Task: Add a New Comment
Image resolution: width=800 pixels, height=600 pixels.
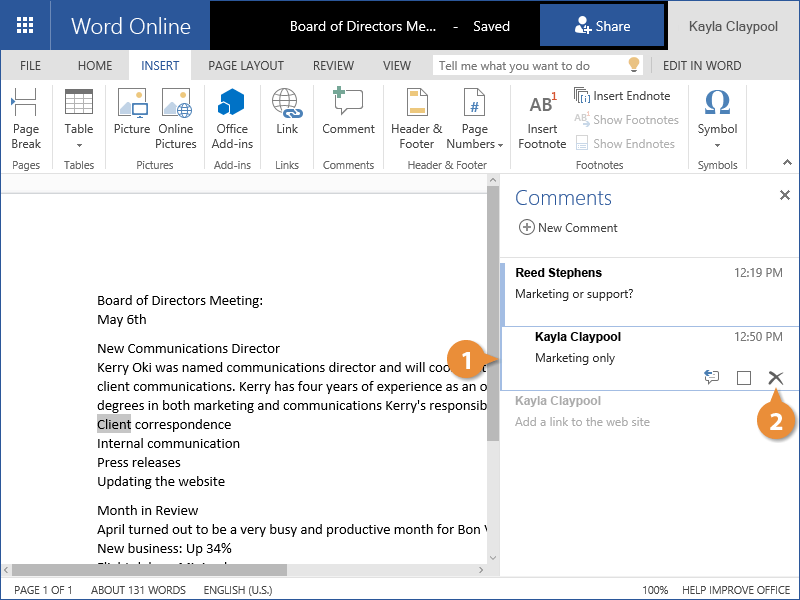Action: [x=568, y=228]
